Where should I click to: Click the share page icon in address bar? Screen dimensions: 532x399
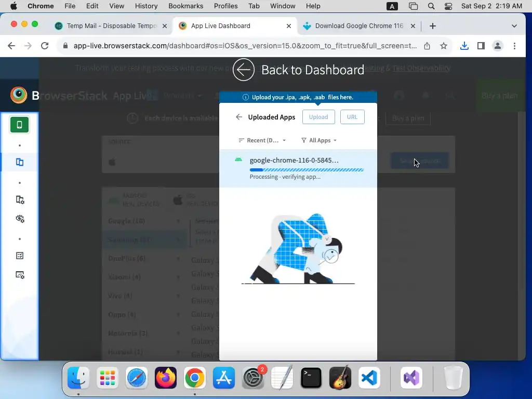(427, 46)
